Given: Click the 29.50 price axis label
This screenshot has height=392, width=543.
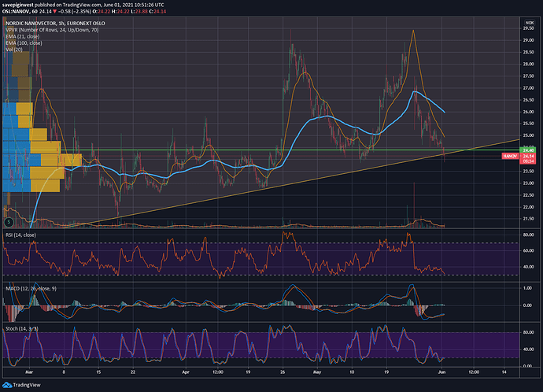Looking at the screenshot, I should coord(529,28).
